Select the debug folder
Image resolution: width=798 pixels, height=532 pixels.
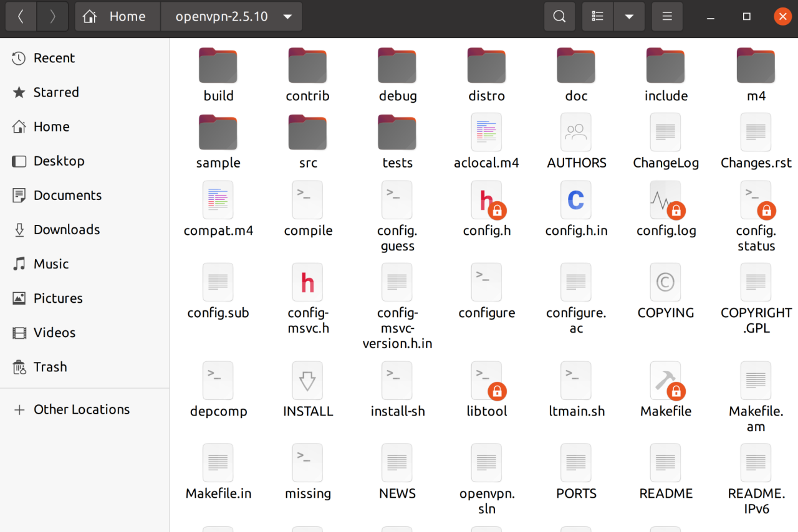coord(397,75)
